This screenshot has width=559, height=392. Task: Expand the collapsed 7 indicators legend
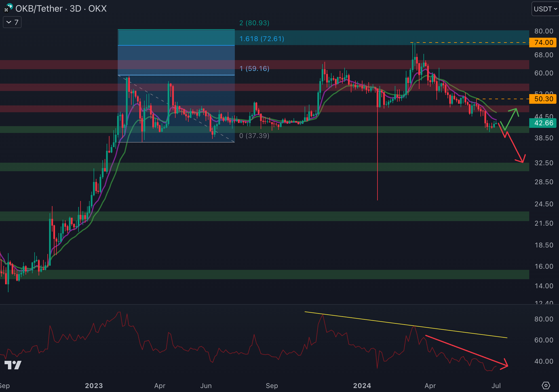click(12, 22)
